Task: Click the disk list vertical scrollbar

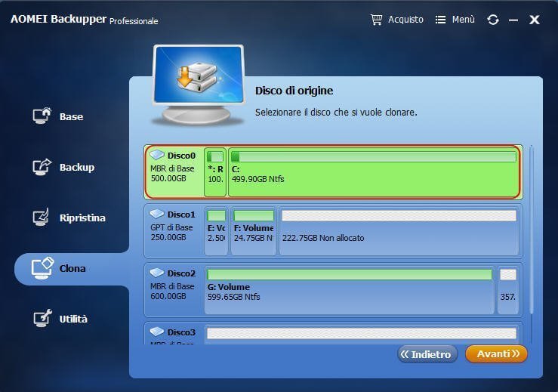Action: tap(531, 230)
